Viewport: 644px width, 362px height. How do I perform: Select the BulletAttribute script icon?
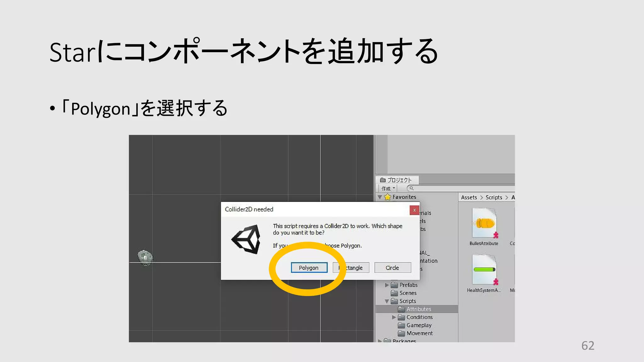(x=484, y=223)
